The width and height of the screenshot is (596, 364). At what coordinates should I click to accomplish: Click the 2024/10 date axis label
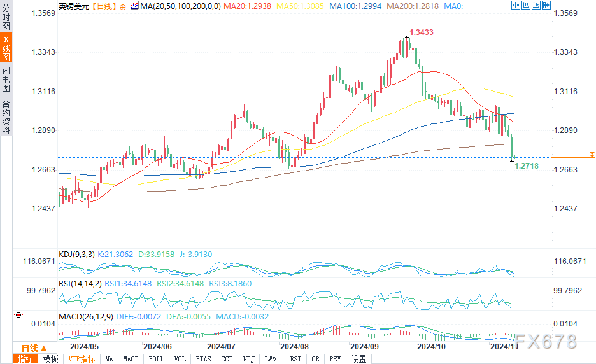pos(431,346)
